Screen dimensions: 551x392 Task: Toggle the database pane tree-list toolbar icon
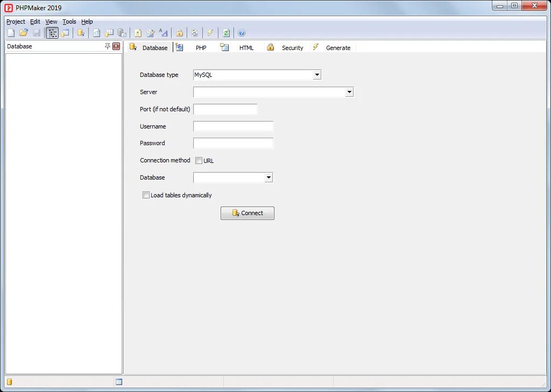52,33
